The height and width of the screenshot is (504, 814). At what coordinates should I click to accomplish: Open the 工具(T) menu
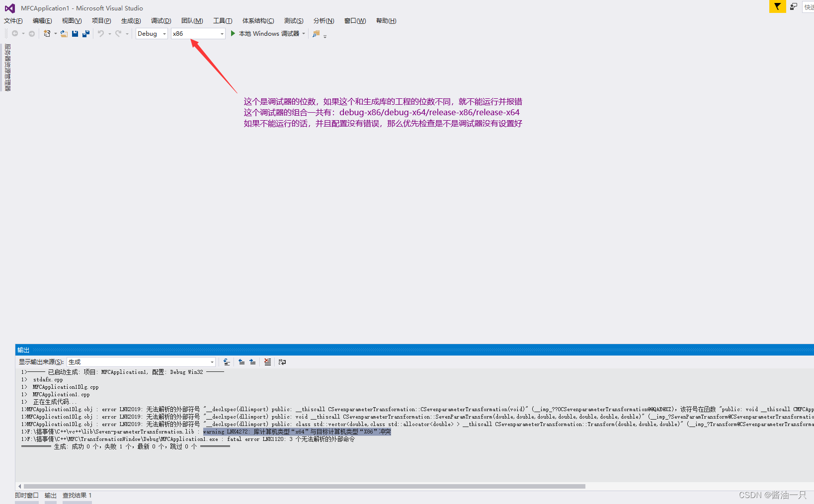point(223,21)
